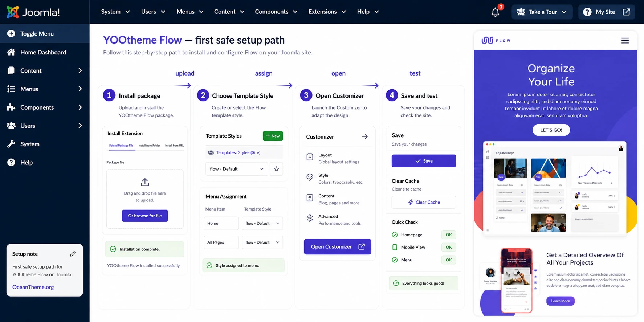Edit the Setup note with pencil icon
Image resolution: width=644 pixels, height=322 pixels.
73,254
